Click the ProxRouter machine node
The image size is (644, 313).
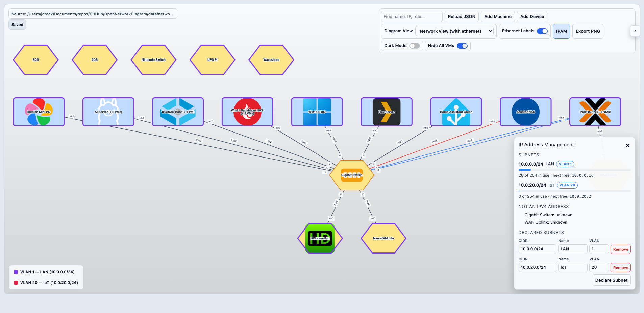tap(595, 112)
